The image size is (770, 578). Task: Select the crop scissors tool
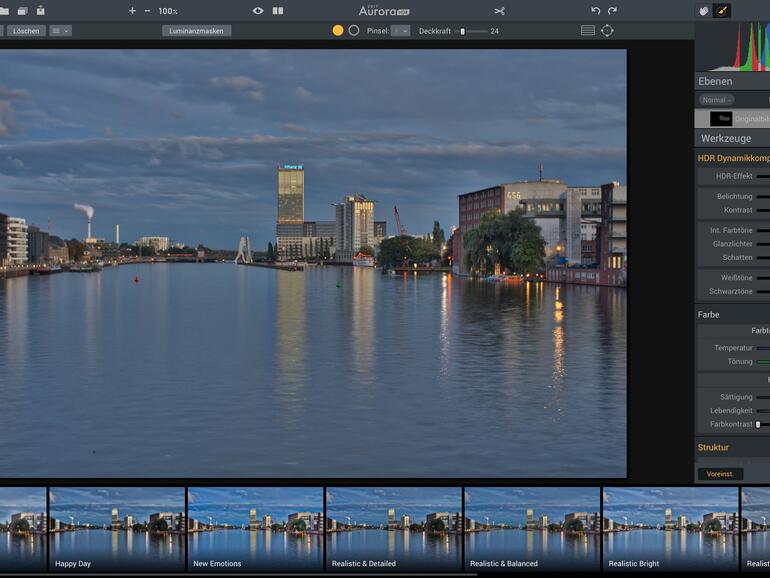(499, 11)
